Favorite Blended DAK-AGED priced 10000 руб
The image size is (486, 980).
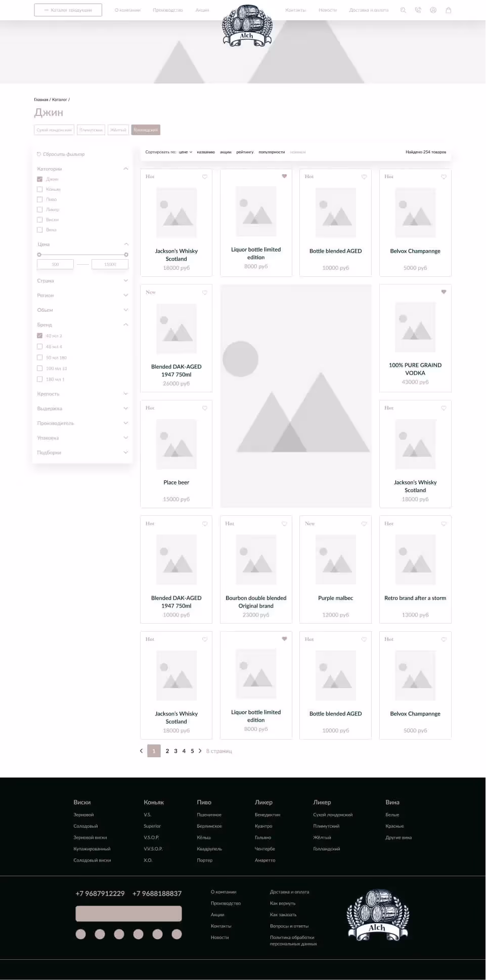click(205, 524)
